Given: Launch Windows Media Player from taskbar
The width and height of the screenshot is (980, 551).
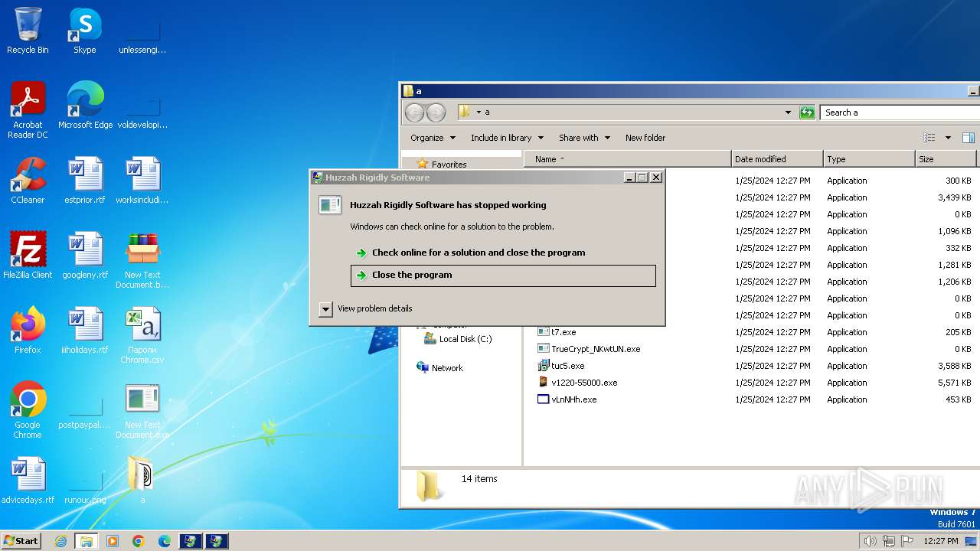Looking at the screenshot, I should (113, 541).
